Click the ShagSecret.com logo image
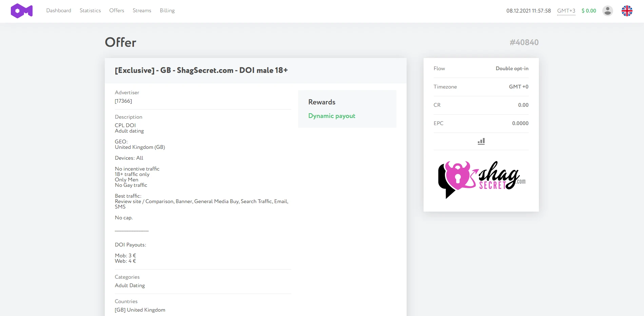Image resolution: width=644 pixels, height=316 pixels. coord(481,180)
